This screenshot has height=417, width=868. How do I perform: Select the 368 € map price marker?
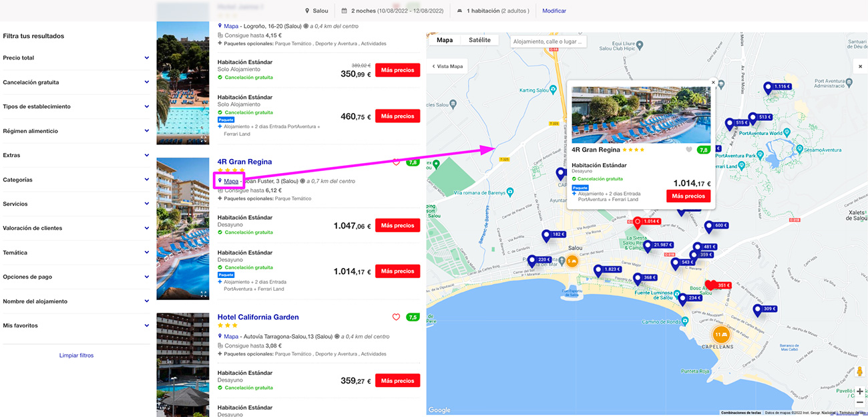pos(646,278)
